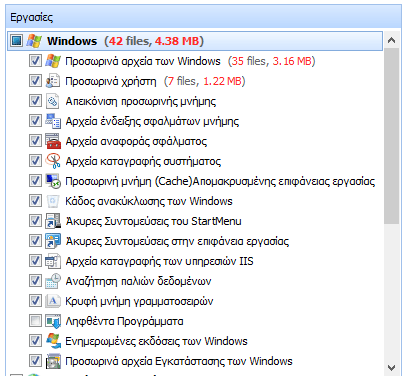
Task: Click the user icon beside Προσωρινά χρήστη
Action: pyautogui.click(x=53, y=81)
